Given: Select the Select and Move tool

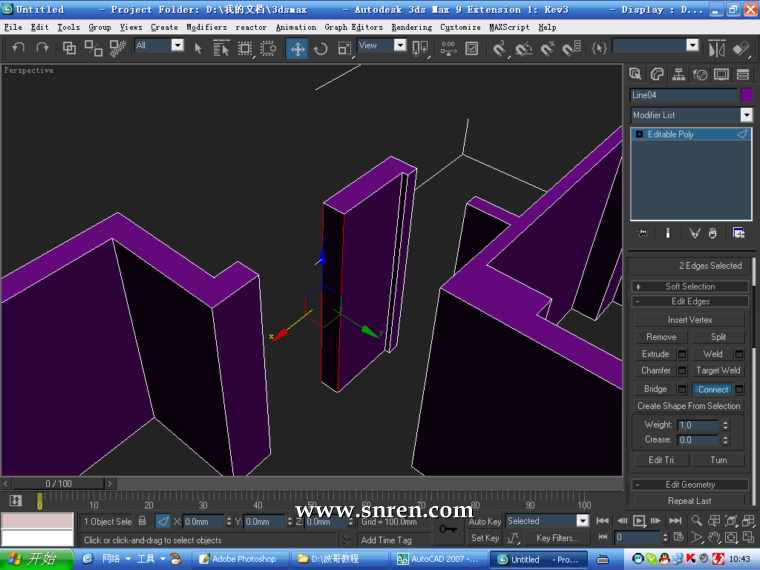Looking at the screenshot, I should (297, 48).
